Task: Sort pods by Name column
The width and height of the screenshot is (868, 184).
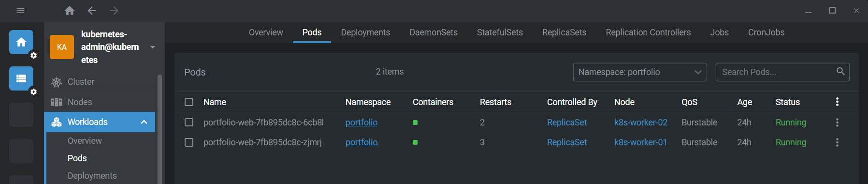Action: [x=215, y=102]
